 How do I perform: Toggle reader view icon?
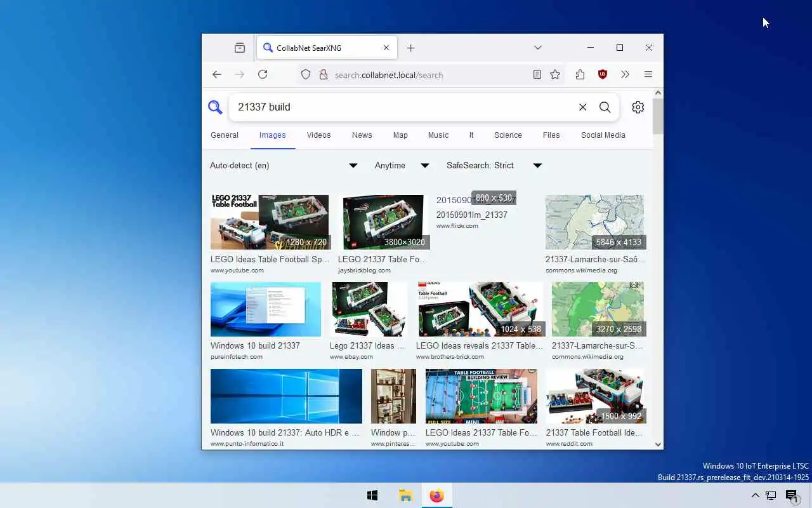click(537, 74)
